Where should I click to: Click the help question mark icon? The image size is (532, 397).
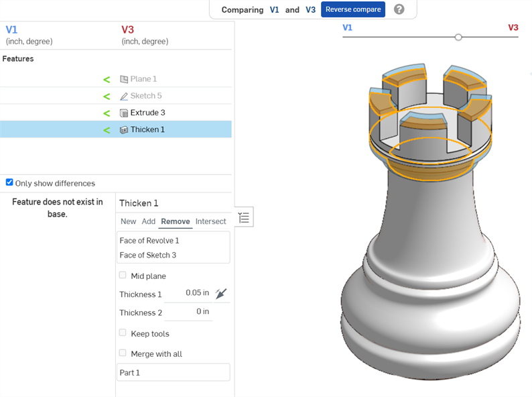pos(399,9)
